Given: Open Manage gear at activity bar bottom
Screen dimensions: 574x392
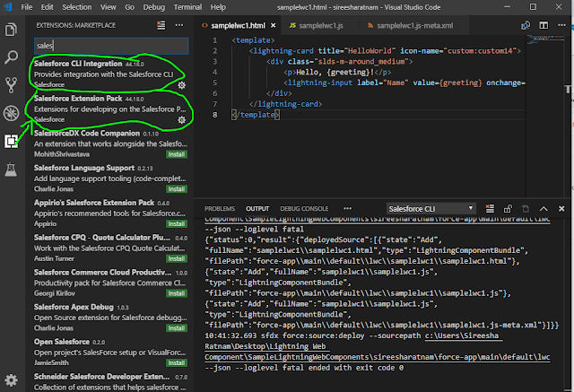Looking at the screenshot, I should tap(11, 380).
